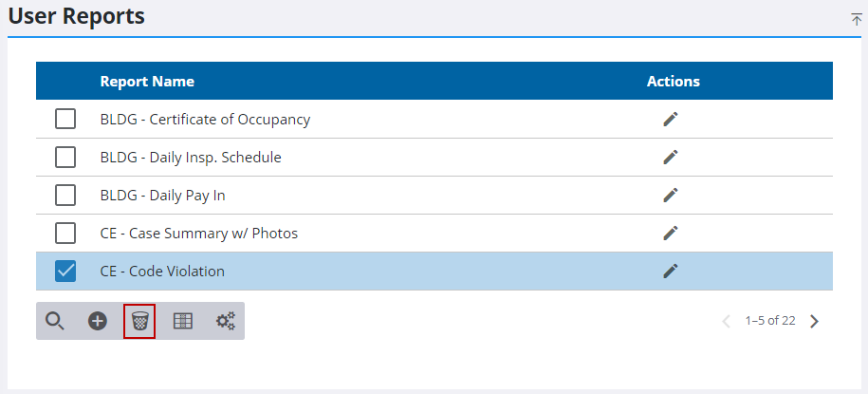
Task: Edit BLDG - Daily Pay In pencil icon
Action: point(671,195)
